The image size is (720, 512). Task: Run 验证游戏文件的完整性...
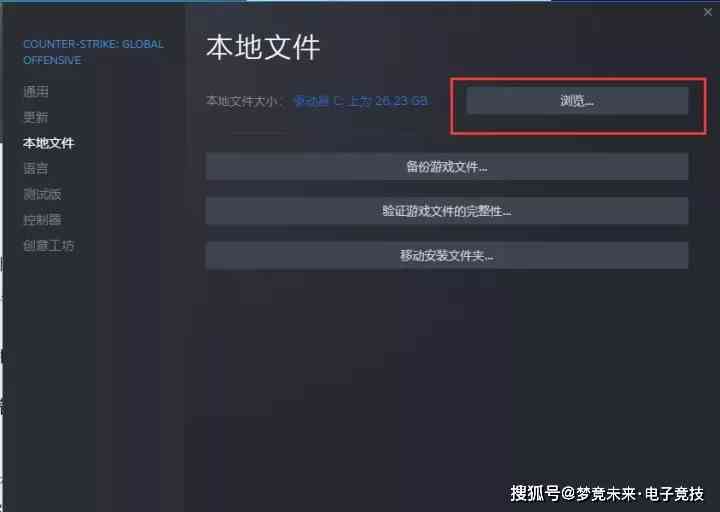pyautogui.click(x=447, y=211)
